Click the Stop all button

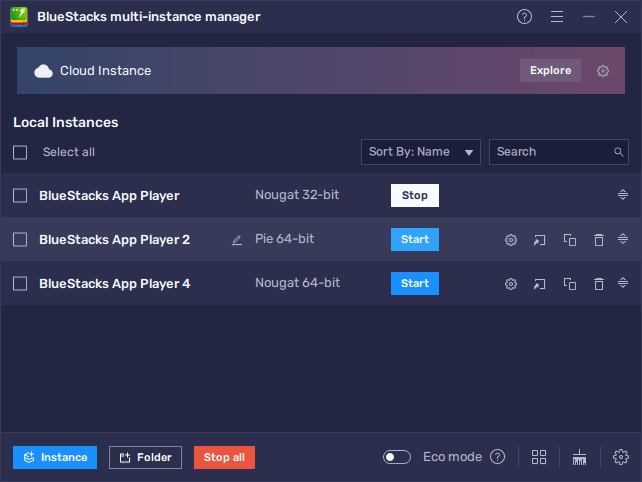pos(224,457)
